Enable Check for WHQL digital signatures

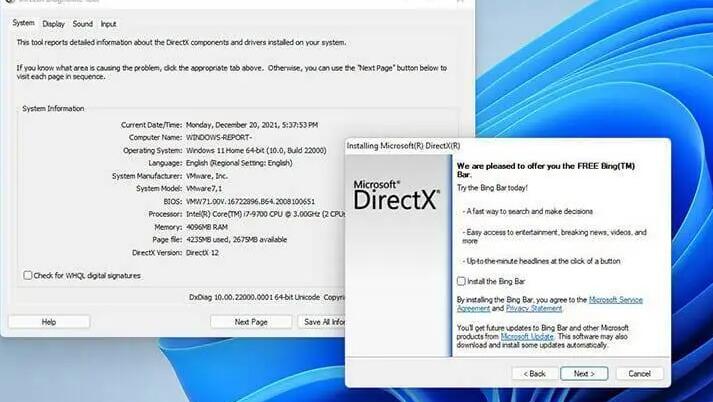click(x=28, y=275)
